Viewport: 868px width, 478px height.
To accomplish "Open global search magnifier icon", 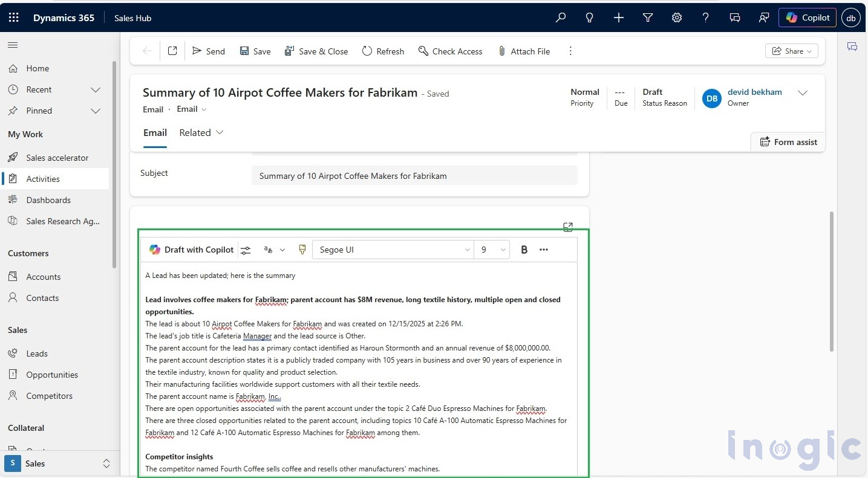I will [560, 18].
